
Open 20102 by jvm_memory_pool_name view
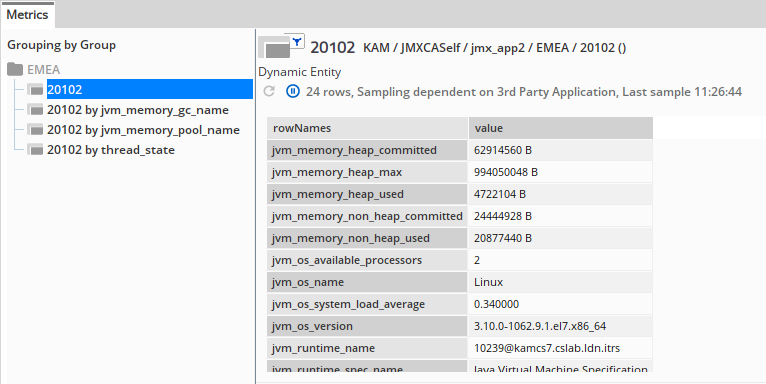coord(143,130)
